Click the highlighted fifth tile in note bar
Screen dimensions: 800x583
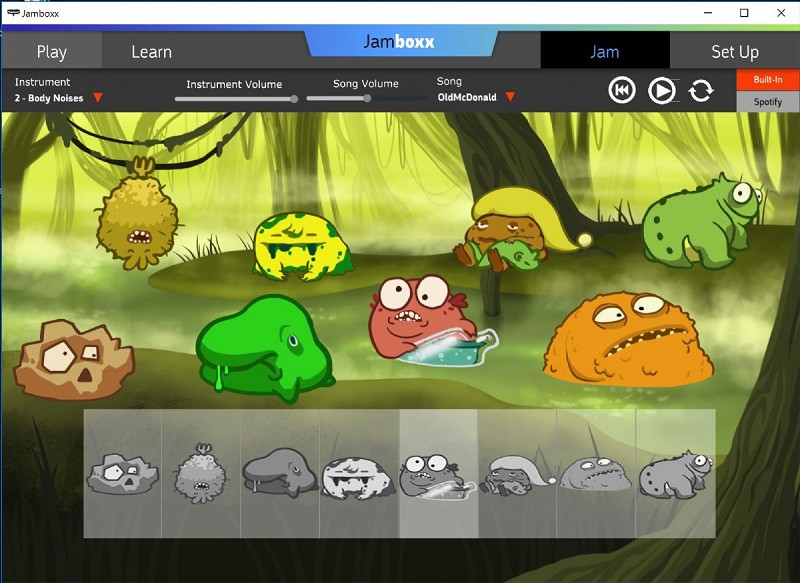coord(438,473)
